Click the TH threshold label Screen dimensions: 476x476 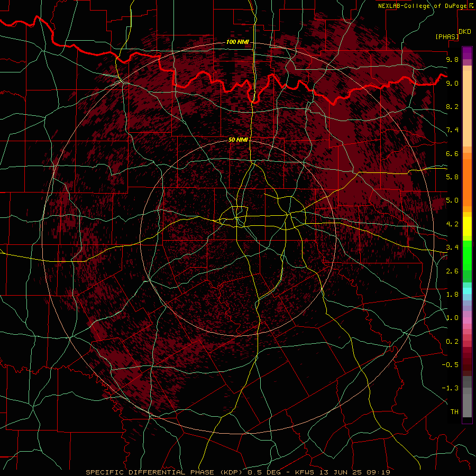tap(454, 412)
